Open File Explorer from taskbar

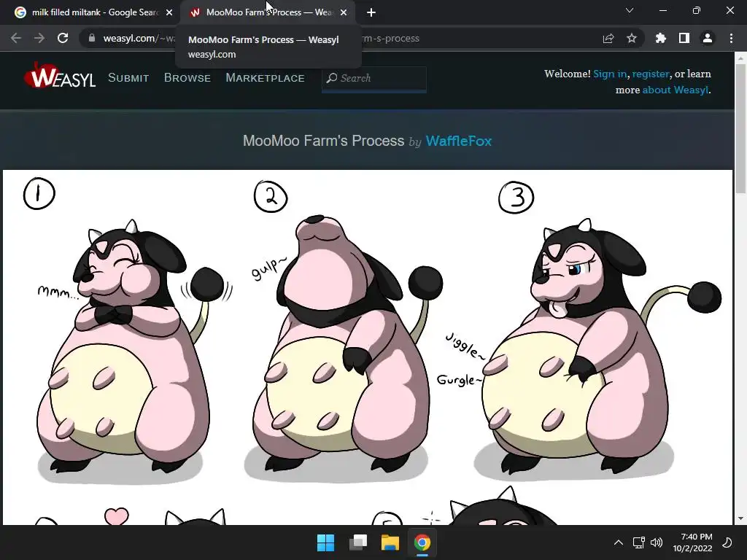[x=390, y=542]
